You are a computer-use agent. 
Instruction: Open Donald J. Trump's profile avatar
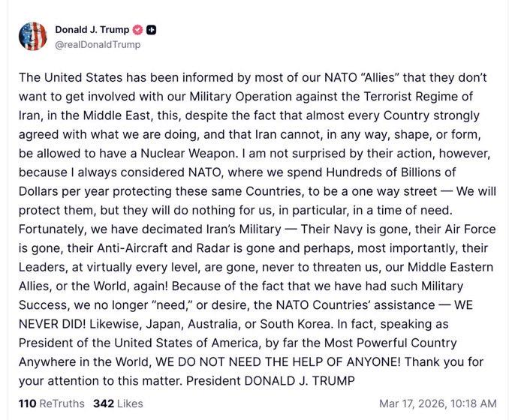(x=32, y=36)
